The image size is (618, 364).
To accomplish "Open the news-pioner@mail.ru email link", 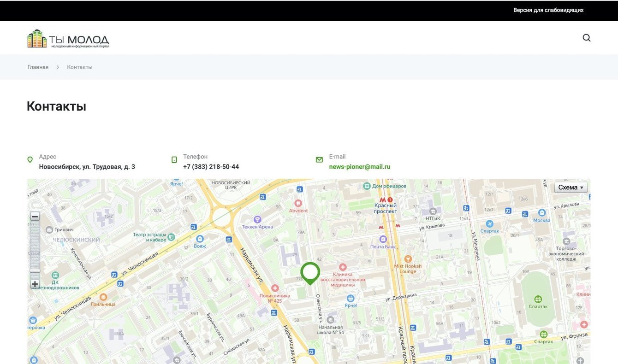I will pos(360,167).
